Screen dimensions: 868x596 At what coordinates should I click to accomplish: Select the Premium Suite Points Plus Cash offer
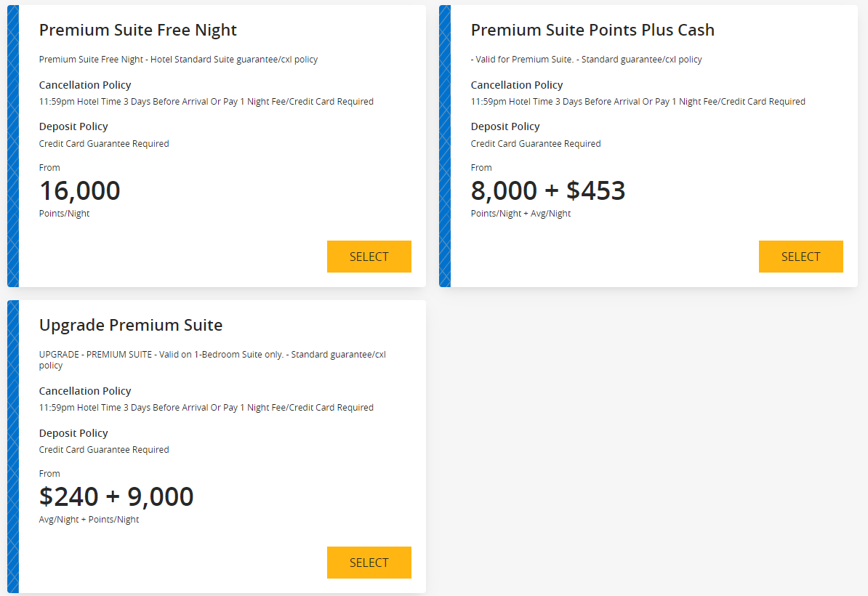click(x=800, y=256)
